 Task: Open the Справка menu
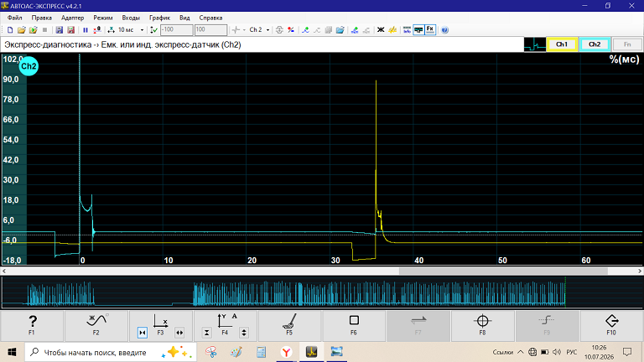coord(210,18)
